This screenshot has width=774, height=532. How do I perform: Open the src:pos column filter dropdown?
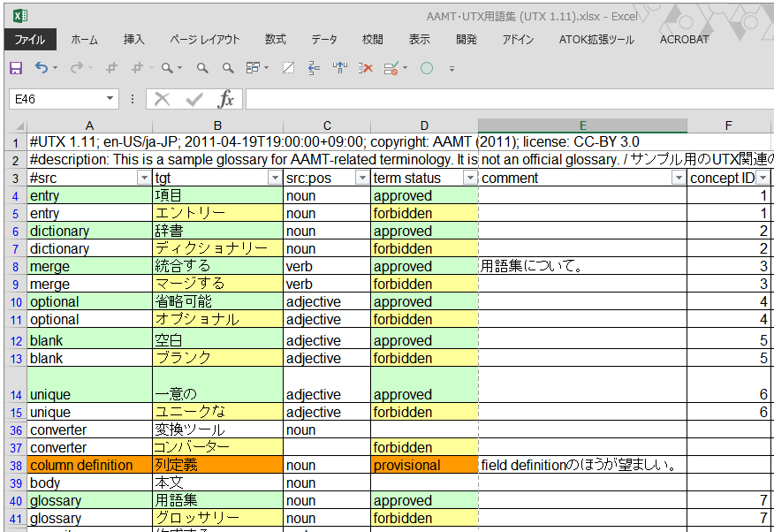(361, 179)
